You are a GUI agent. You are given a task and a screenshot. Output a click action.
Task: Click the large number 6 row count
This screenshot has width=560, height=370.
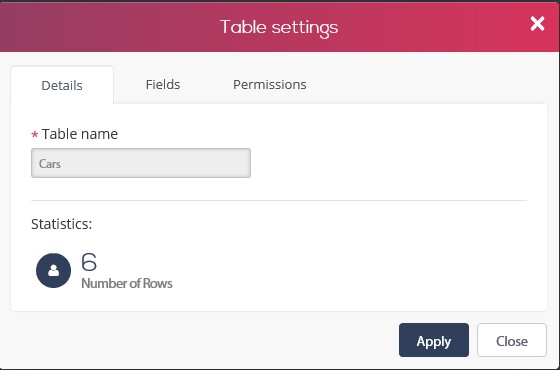(x=89, y=262)
